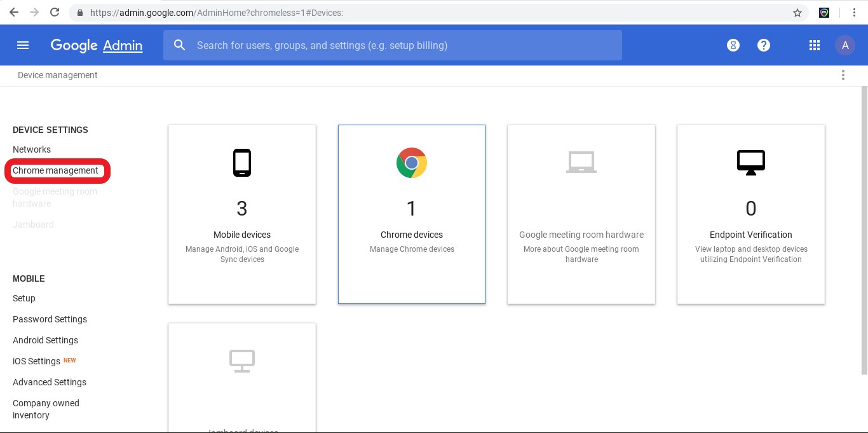Open the Device management more options menu
This screenshot has width=868, height=433.
pyautogui.click(x=843, y=75)
